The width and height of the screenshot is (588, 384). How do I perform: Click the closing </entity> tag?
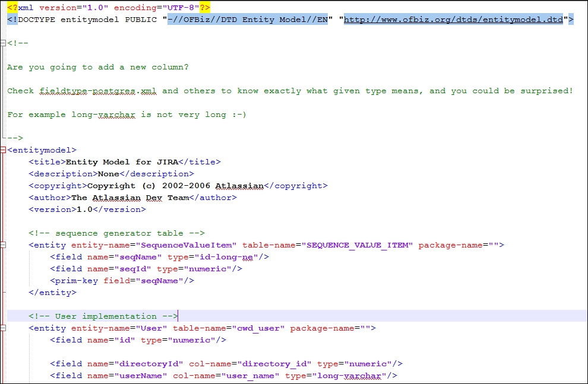pos(52,293)
